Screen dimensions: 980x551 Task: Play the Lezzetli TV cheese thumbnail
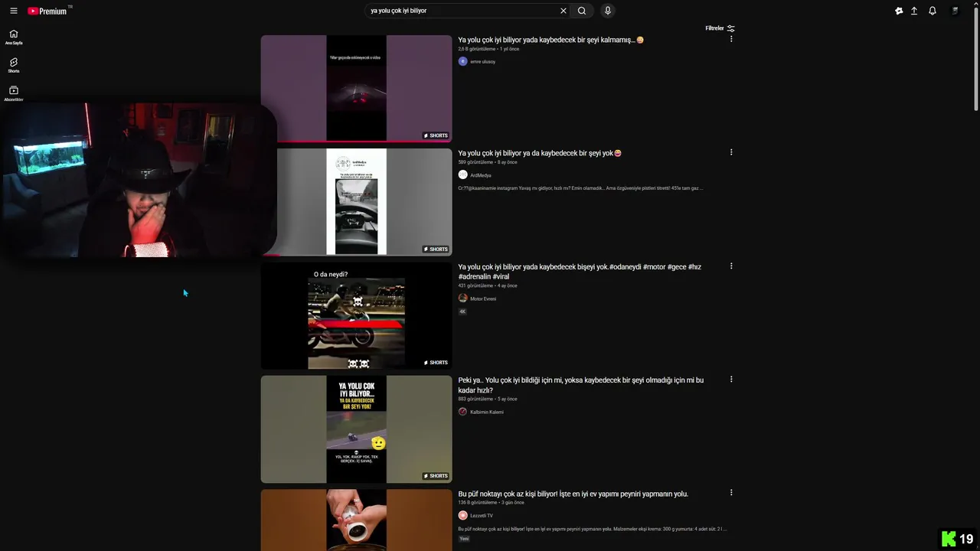[356, 520]
